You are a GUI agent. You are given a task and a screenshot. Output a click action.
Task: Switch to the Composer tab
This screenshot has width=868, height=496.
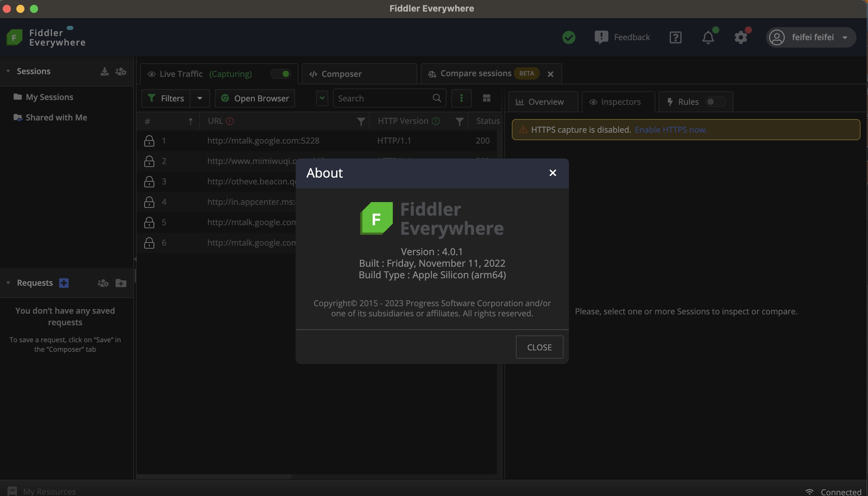359,74
